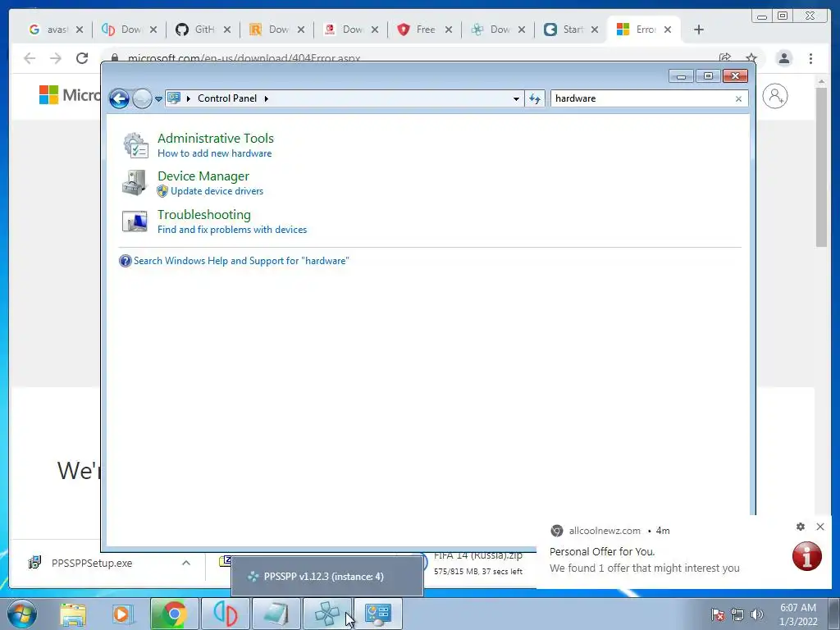Screen dimensions: 840x630
Task: Open the Device Manager toolbox icon
Action: pos(135,183)
